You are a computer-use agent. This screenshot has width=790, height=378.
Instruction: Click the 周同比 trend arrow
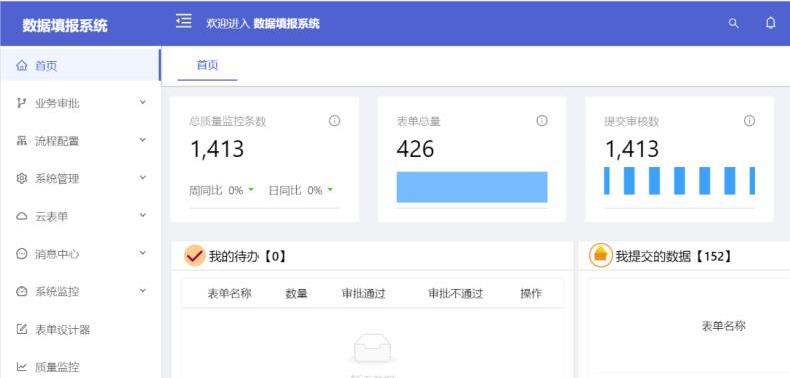click(251, 190)
